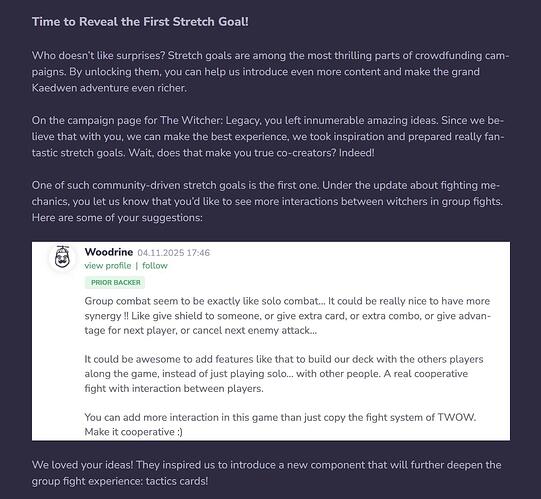Click Woodrine's mustached avatar icon
This screenshot has width=541, height=499.
[x=62, y=257]
